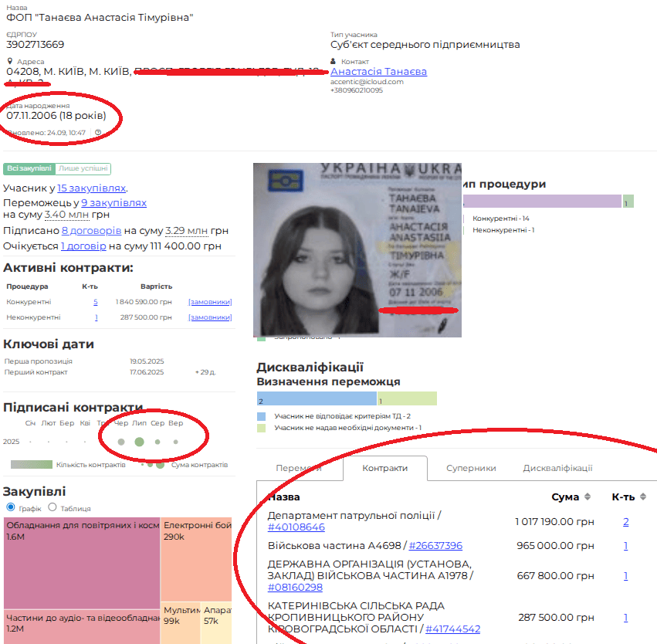The image size is (657, 644).
Task: Toggle to Всі закупівлі filter
Action: click(29, 168)
